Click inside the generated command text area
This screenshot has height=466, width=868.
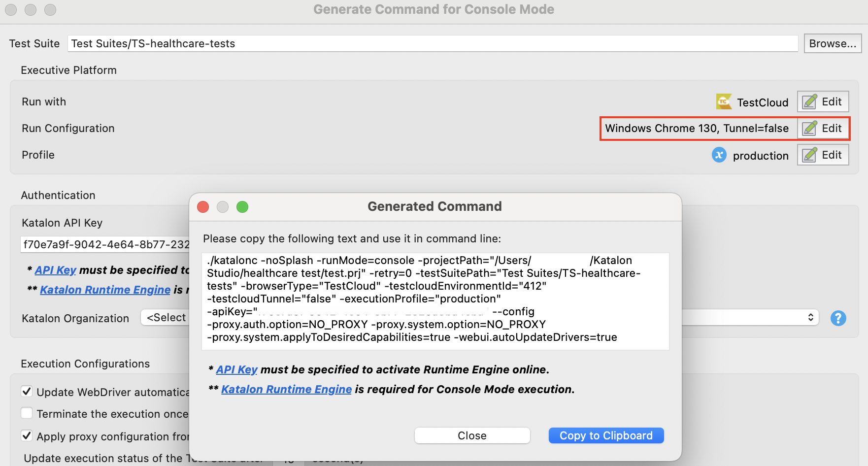[x=435, y=301]
